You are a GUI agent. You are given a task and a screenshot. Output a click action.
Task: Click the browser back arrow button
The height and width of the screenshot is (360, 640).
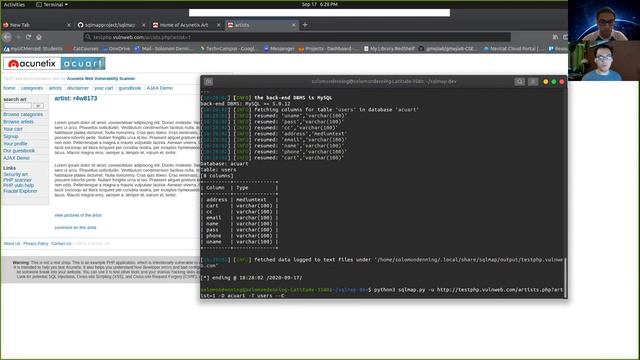7,37
